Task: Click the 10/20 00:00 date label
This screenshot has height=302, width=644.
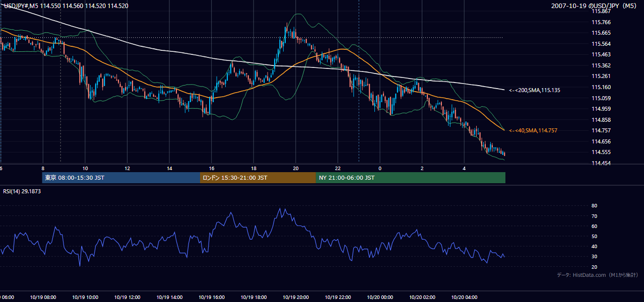Action: (380, 297)
